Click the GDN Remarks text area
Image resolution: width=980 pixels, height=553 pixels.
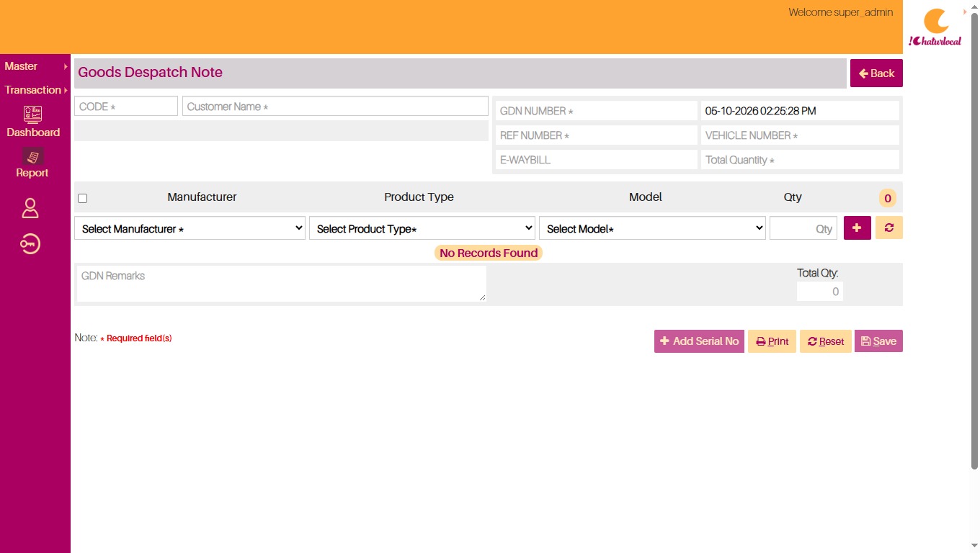tap(282, 284)
